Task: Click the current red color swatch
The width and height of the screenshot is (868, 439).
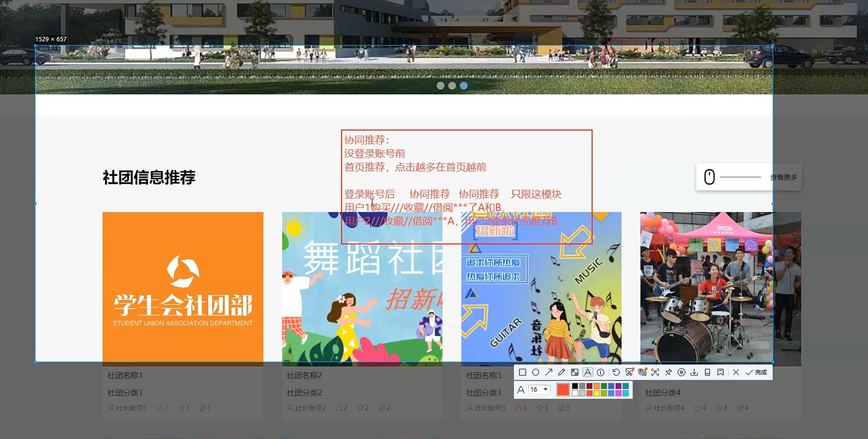Action: (563, 390)
